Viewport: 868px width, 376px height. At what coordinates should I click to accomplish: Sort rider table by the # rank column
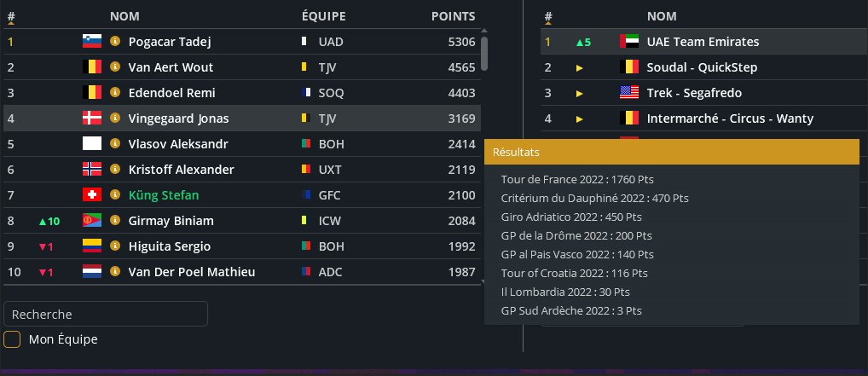11,16
